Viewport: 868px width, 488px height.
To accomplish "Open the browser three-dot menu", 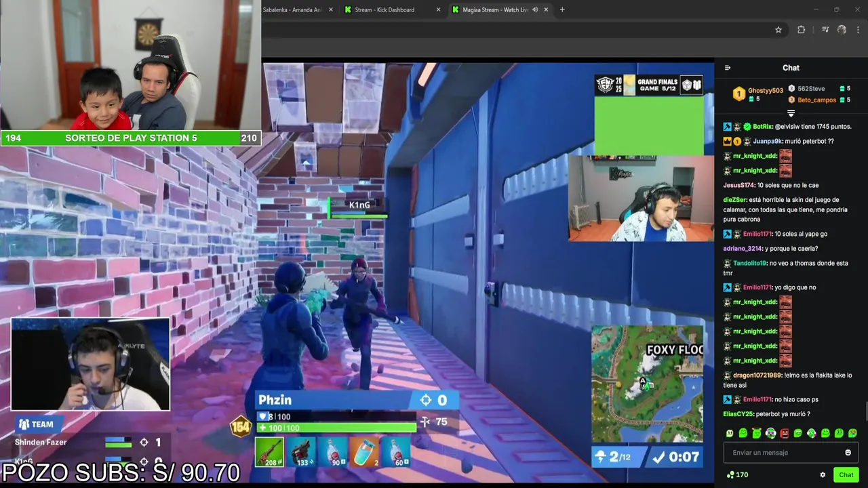I will tap(859, 30).
